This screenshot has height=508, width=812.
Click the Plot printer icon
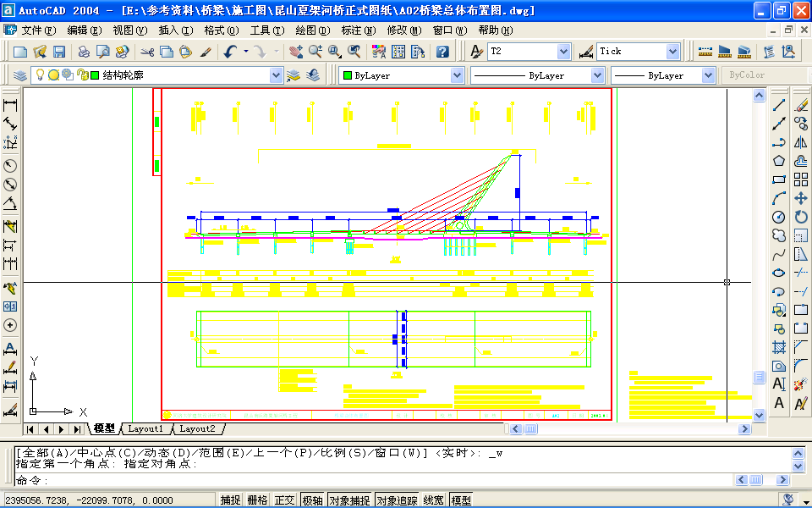point(84,52)
